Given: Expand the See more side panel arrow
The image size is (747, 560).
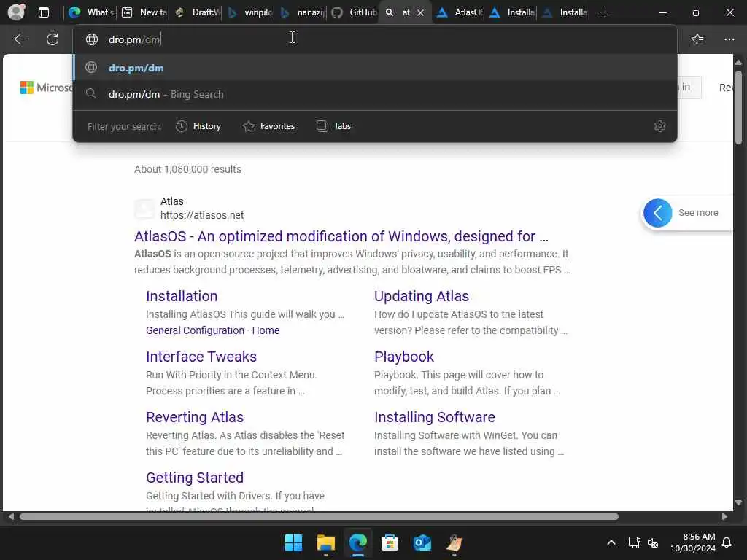Looking at the screenshot, I should [657, 213].
